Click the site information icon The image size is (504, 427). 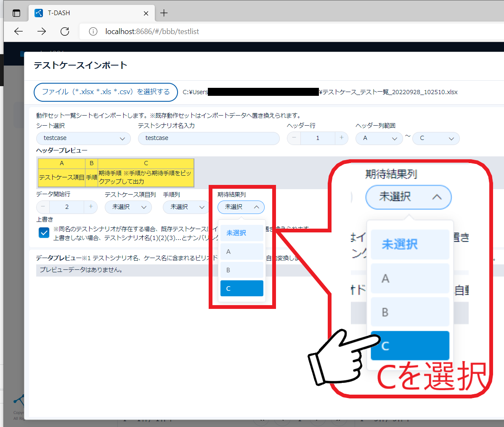pos(93,32)
